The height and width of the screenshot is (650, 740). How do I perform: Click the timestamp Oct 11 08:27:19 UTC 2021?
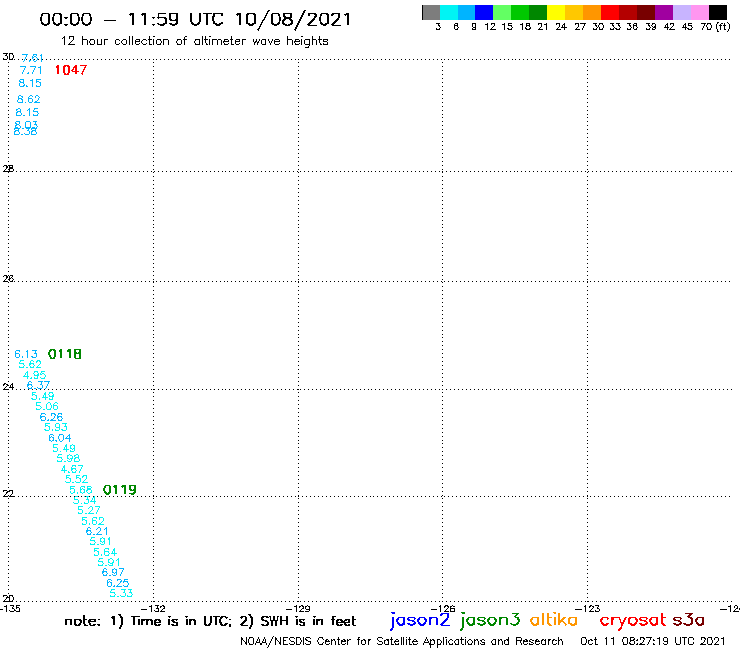[653, 642]
